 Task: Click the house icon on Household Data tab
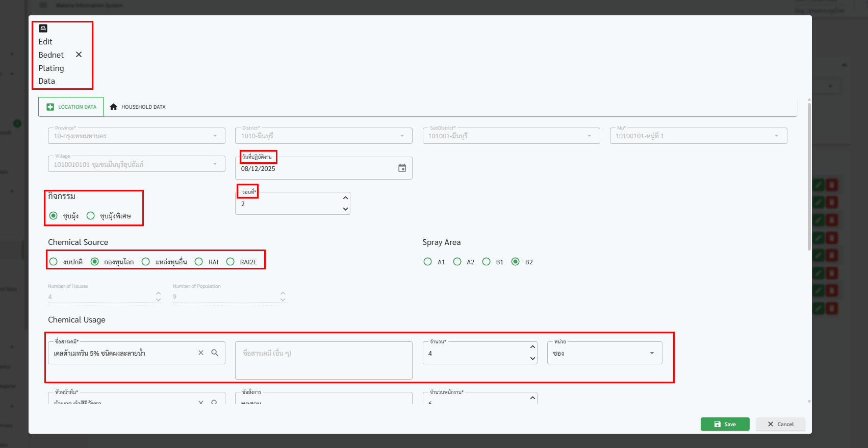pyautogui.click(x=114, y=107)
